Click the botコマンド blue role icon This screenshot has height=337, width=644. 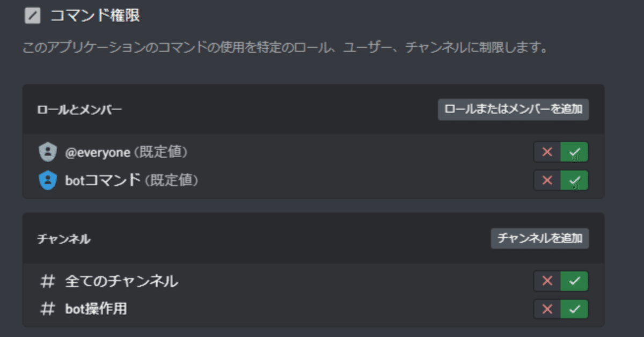coord(48,180)
